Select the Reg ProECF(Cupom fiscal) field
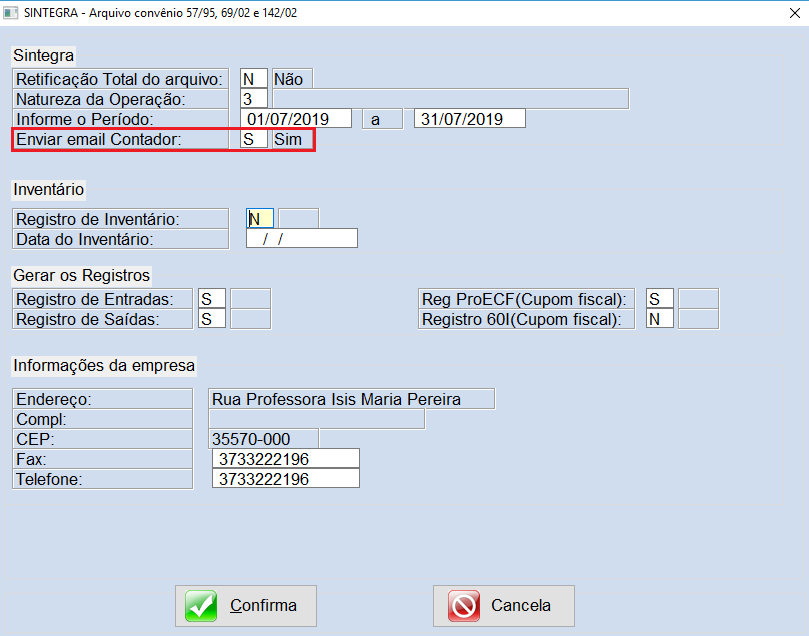This screenshot has width=809, height=636. (x=659, y=299)
